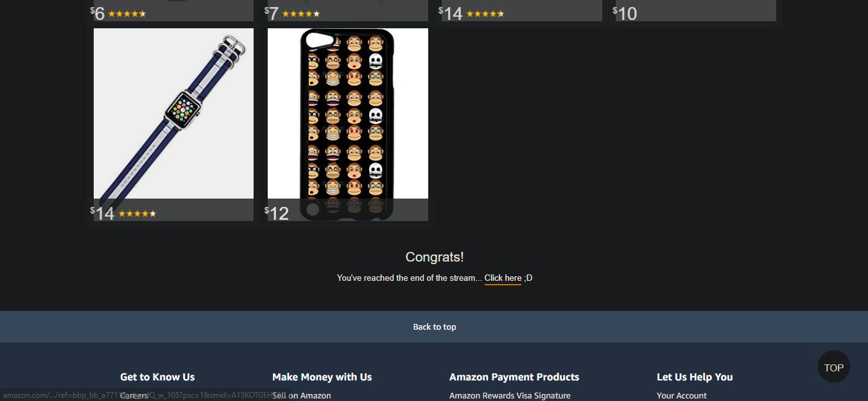Click the star rating beside the $6 item
This screenshot has height=401, width=868.
point(126,13)
